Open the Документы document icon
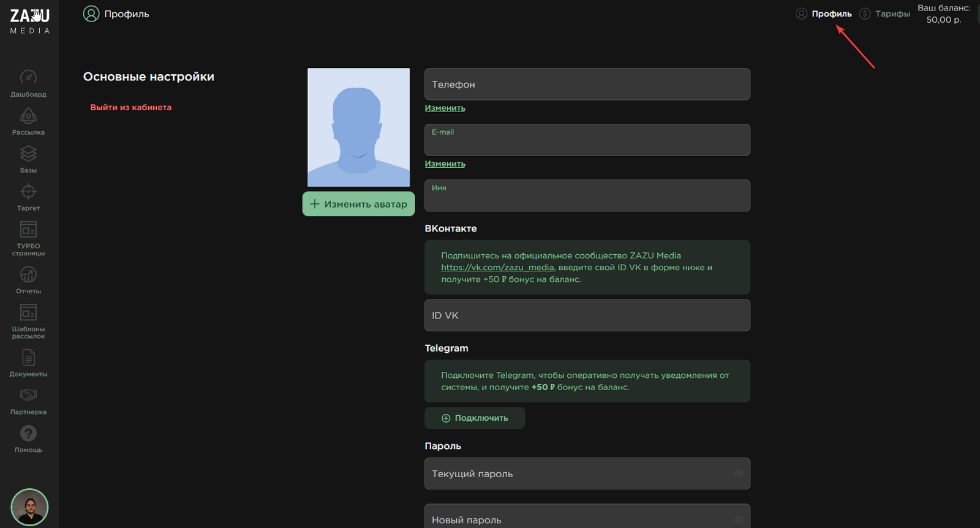The image size is (980, 528). pyautogui.click(x=28, y=358)
